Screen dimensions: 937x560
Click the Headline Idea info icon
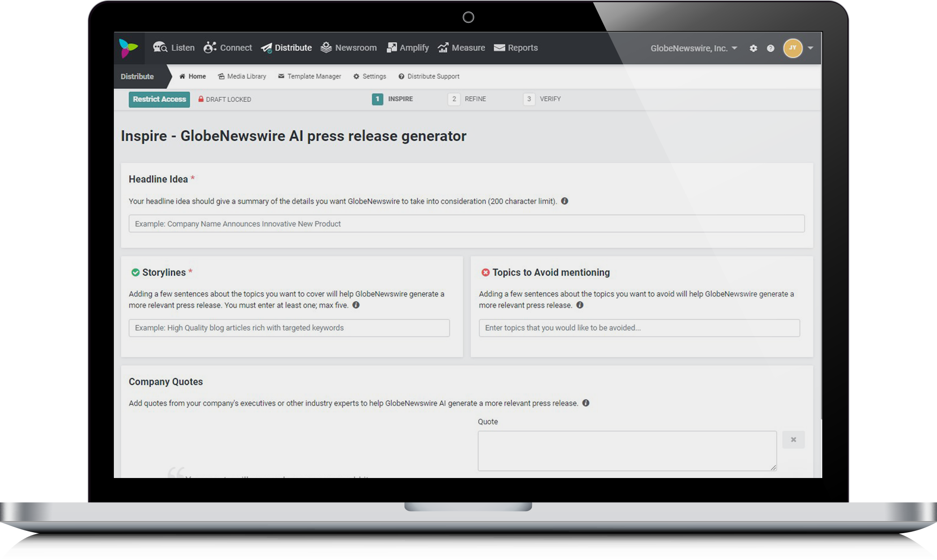565,201
